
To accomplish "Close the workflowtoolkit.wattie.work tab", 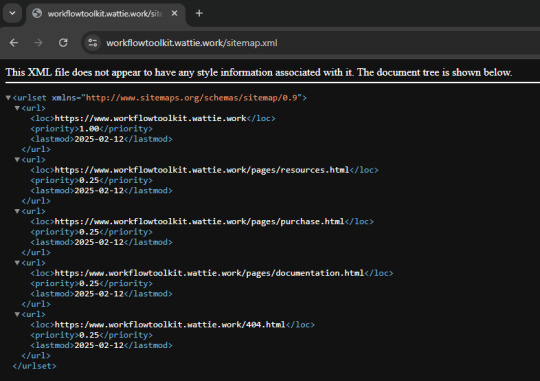I will coord(174,13).
